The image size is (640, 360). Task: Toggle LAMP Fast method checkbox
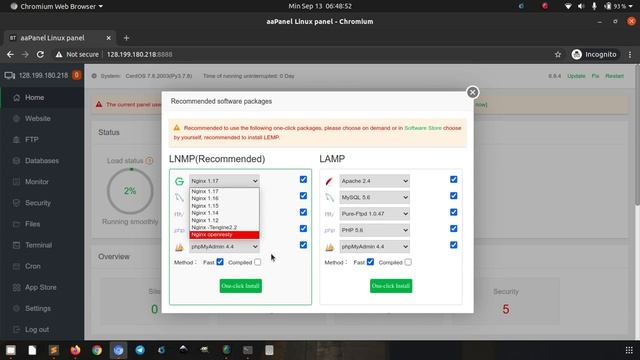tap(370, 262)
